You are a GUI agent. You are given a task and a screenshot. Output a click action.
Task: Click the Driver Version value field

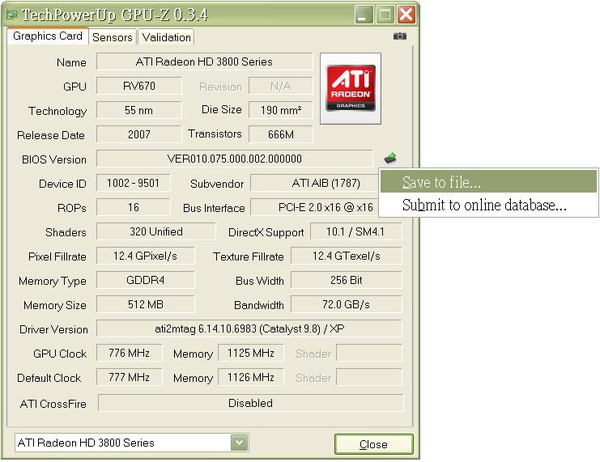pyautogui.click(x=249, y=328)
